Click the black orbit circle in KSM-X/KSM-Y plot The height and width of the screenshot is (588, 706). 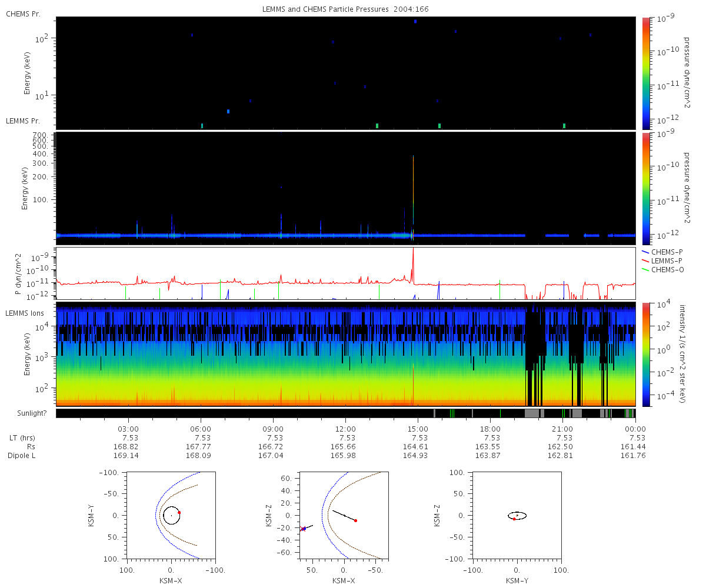tap(164, 515)
